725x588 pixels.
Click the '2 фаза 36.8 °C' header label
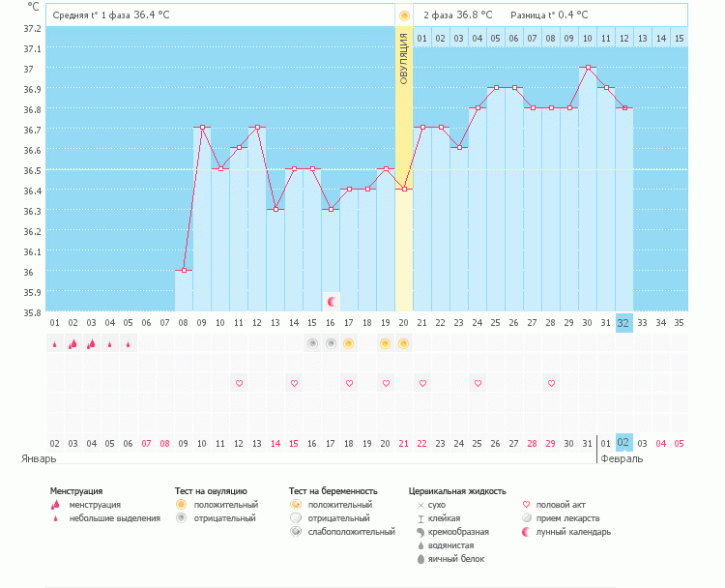pos(457,15)
